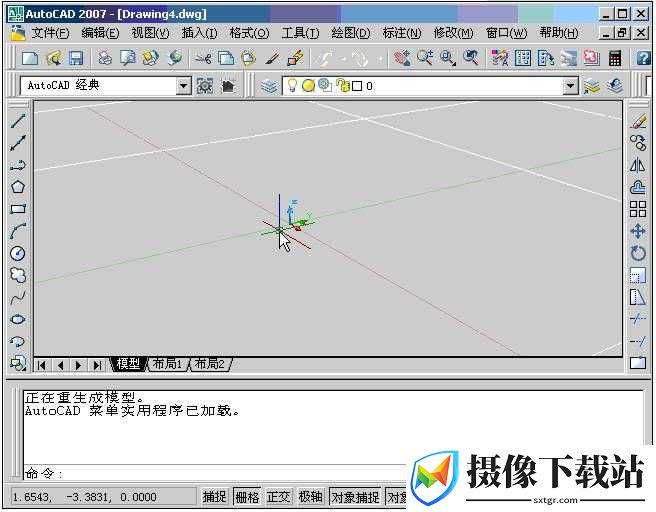Click the 命令: command line input
656x512 pixels.
tap(215, 474)
